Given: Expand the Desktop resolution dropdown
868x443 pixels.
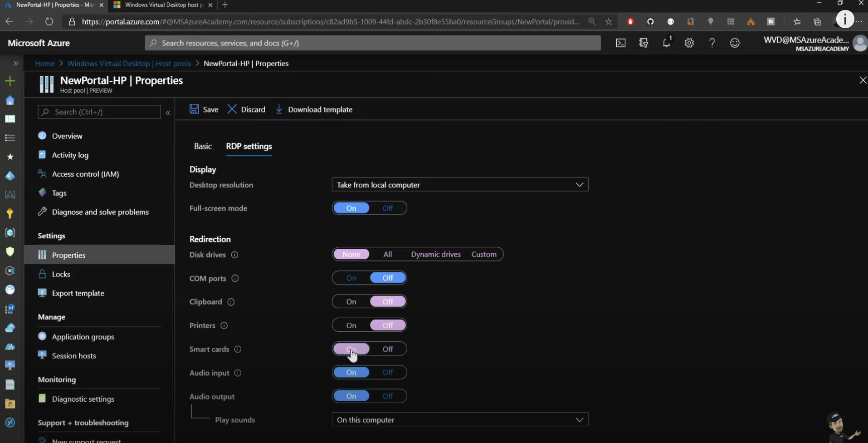Looking at the screenshot, I should (459, 185).
